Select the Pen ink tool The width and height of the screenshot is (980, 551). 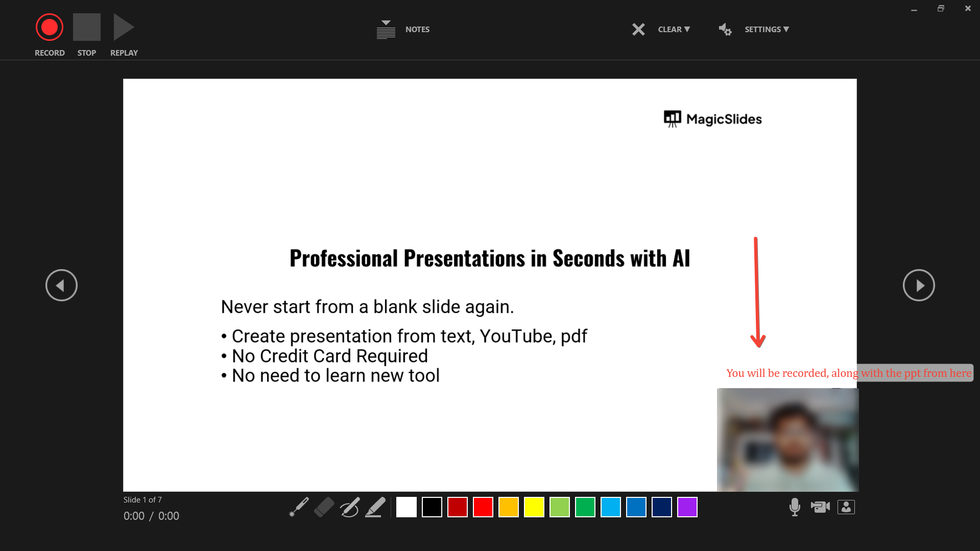350,507
